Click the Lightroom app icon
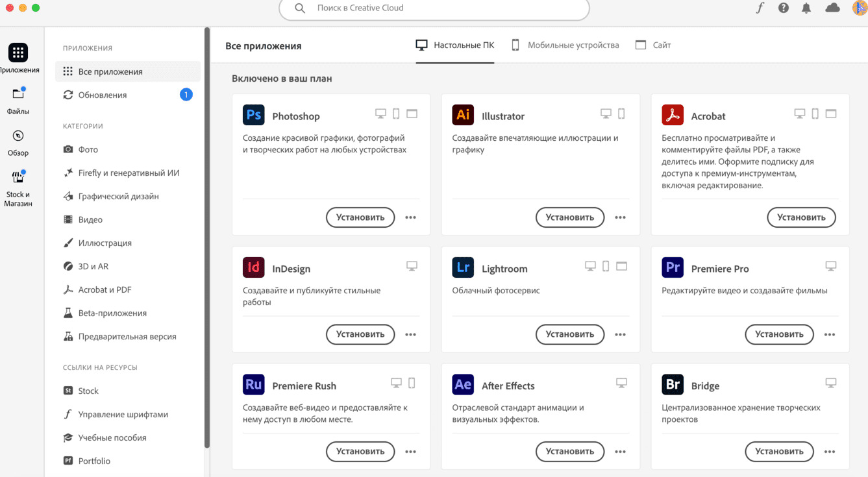 (x=464, y=267)
